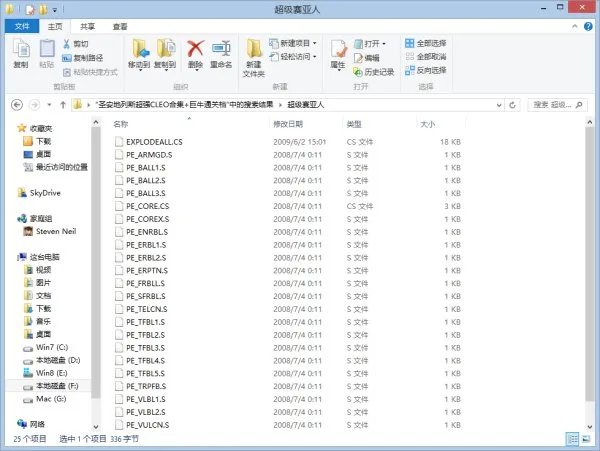
Task: Click the Edit button in ribbon
Action: 367,58
